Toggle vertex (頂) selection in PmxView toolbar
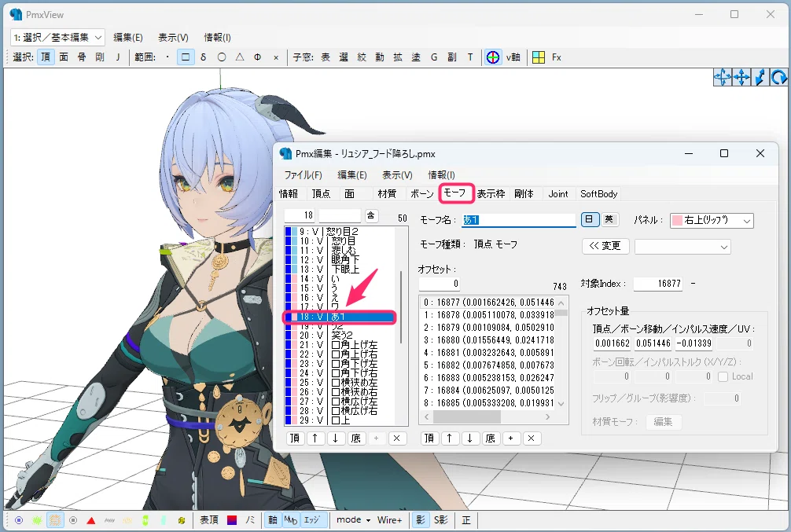 [46, 57]
